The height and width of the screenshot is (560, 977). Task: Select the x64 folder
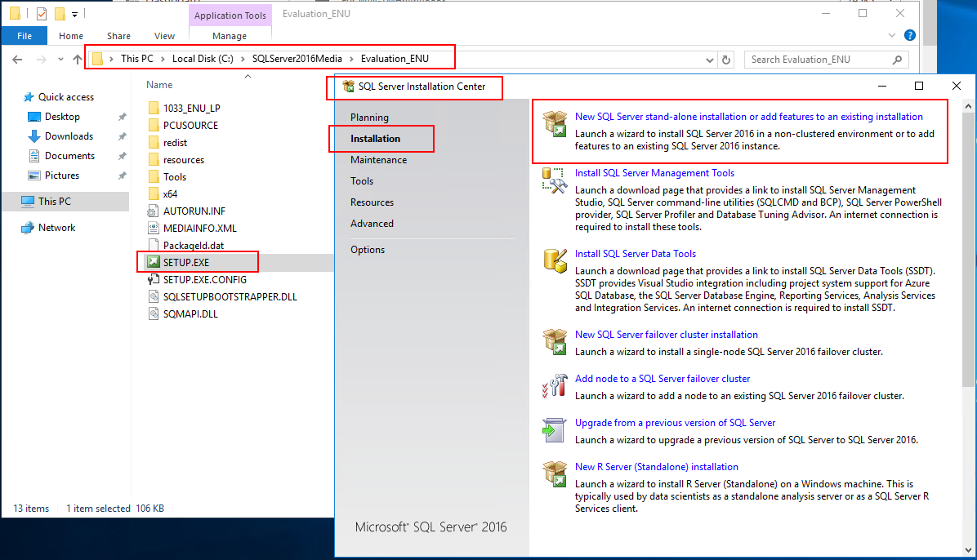point(170,193)
